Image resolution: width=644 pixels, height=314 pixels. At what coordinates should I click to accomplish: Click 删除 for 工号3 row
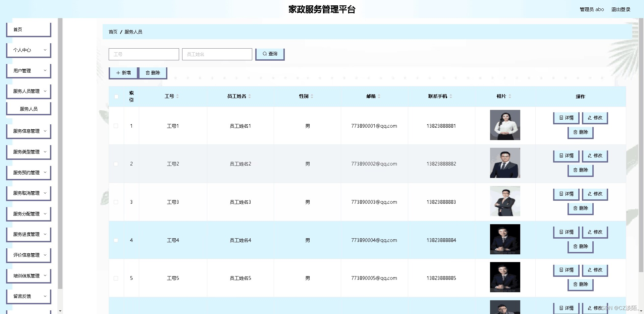(580, 208)
